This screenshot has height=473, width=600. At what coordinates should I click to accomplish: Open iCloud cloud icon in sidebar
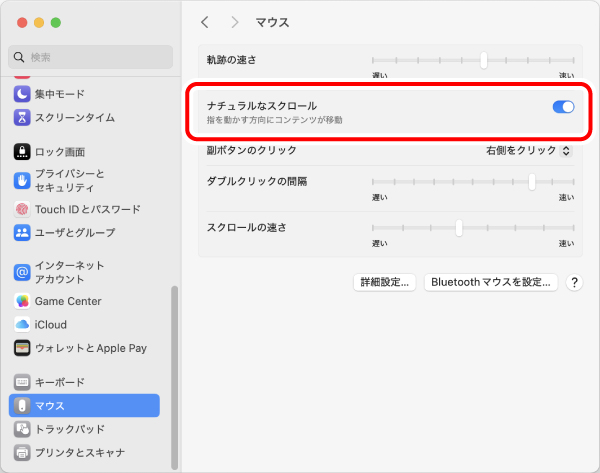click(22, 324)
